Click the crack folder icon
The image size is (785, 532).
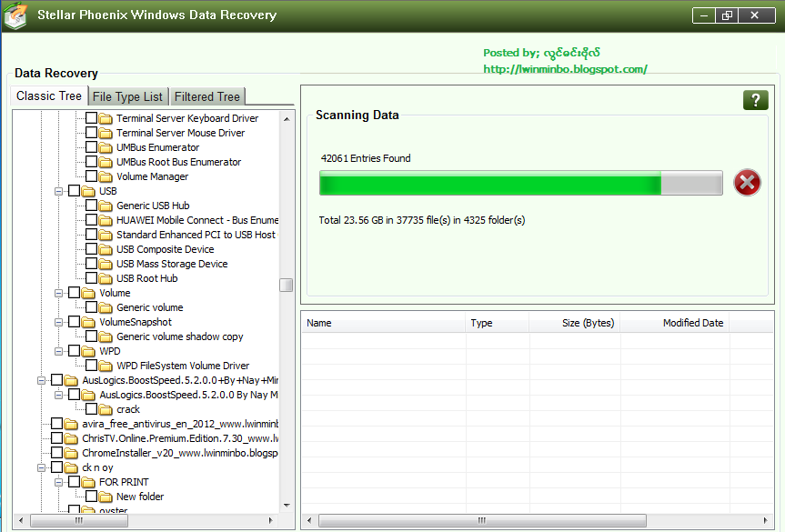coord(106,409)
